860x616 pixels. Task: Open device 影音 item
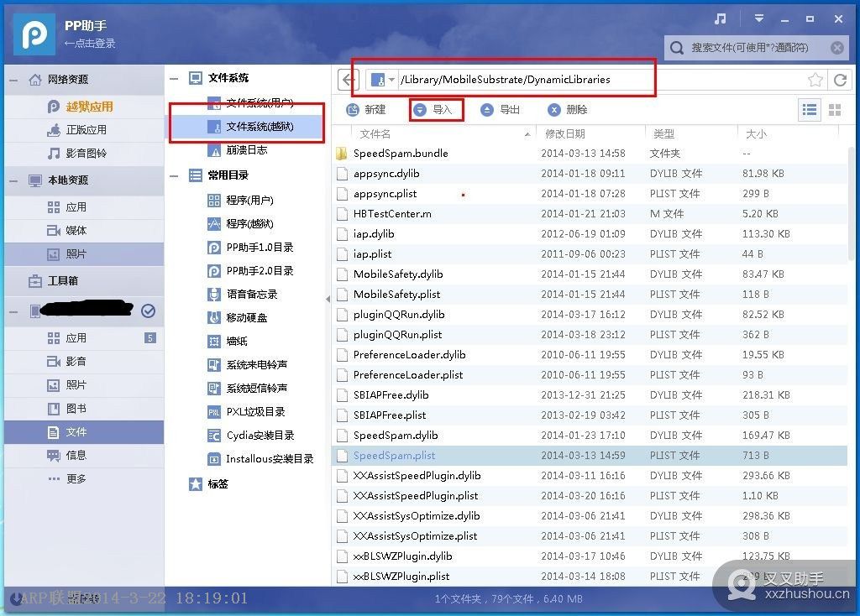tap(84, 362)
